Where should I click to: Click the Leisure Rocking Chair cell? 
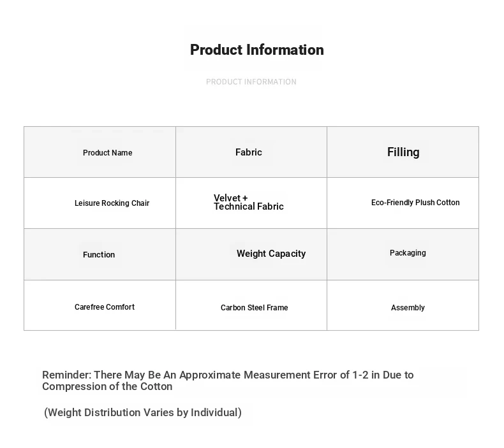point(100,203)
